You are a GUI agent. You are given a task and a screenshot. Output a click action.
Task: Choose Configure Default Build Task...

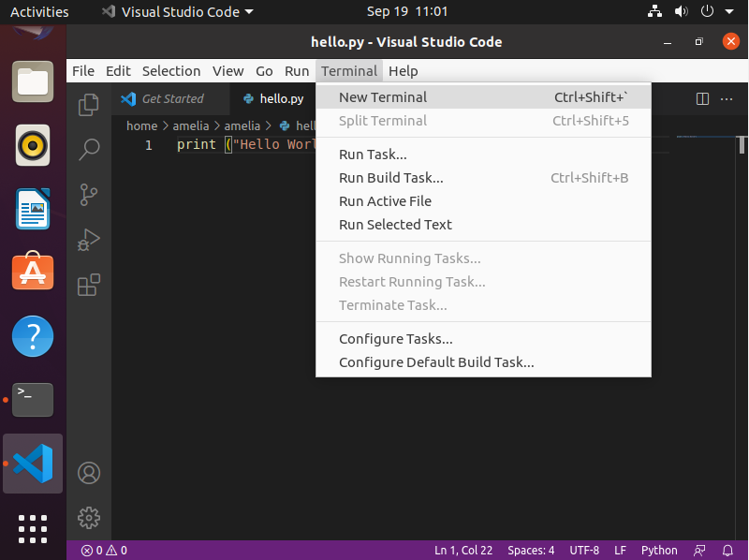pyautogui.click(x=483, y=362)
